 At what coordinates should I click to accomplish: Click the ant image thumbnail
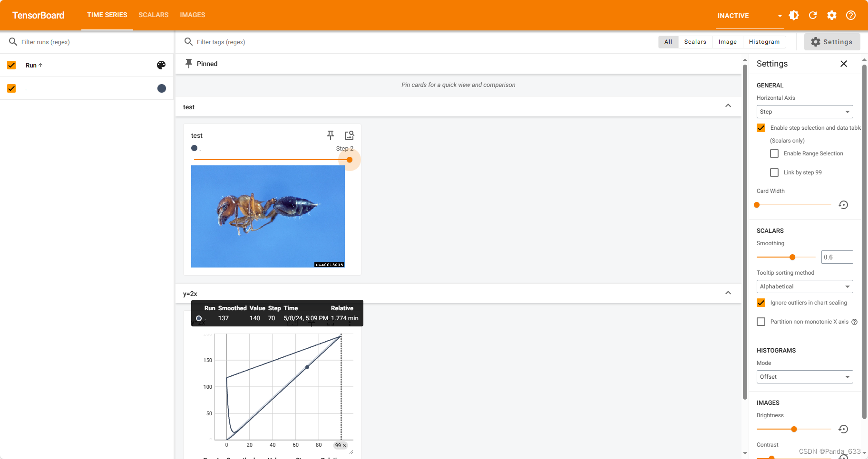tap(268, 216)
